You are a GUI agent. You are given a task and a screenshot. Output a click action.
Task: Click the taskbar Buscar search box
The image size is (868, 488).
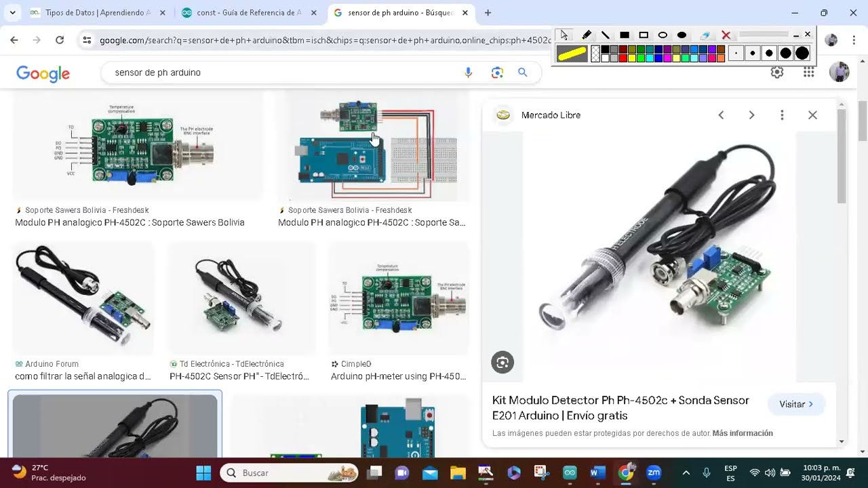[290, 472]
